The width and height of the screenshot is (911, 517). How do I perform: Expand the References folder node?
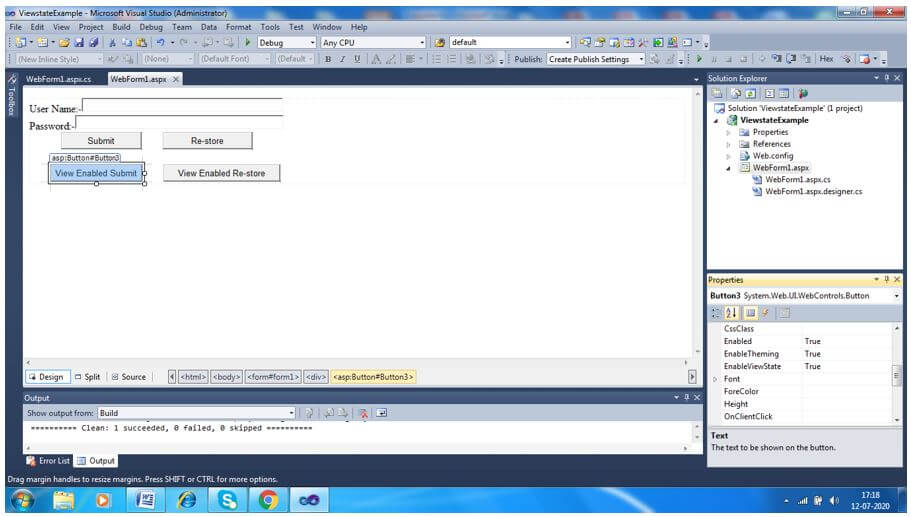point(728,144)
